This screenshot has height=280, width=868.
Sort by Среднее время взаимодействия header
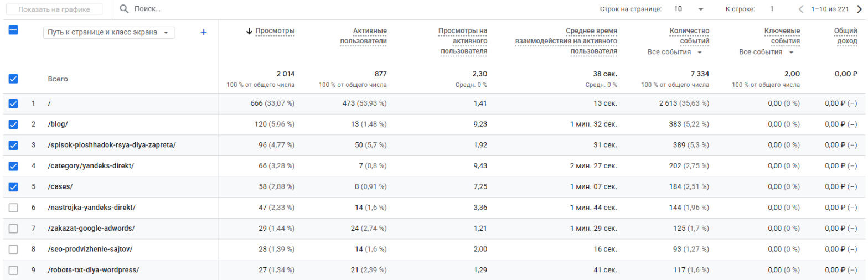(566, 41)
